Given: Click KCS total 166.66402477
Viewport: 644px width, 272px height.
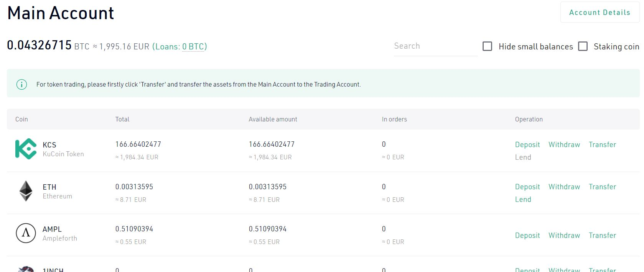Looking at the screenshot, I should tap(138, 144).
